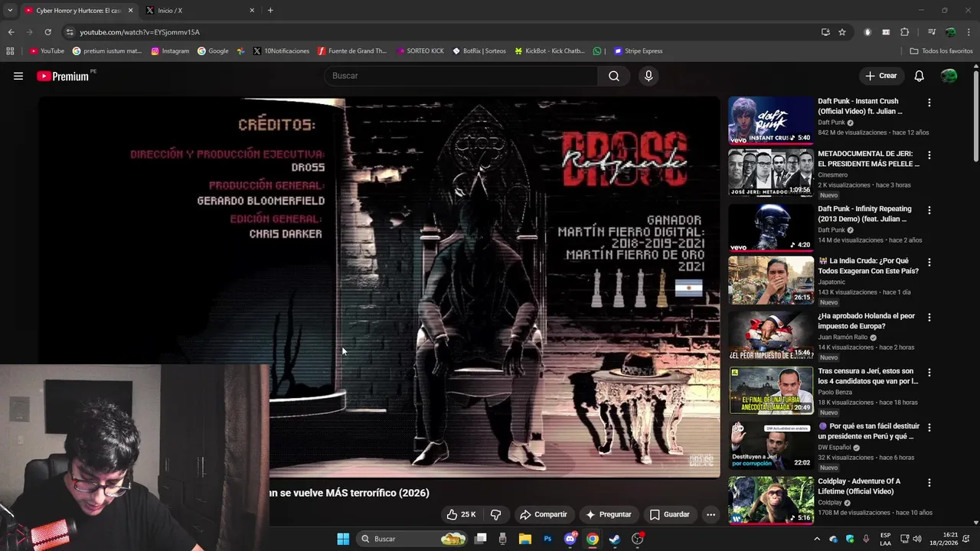Open options for Infinity Repeating video
The height and width of the screenshot is (551, 980).
coord(929,210)
